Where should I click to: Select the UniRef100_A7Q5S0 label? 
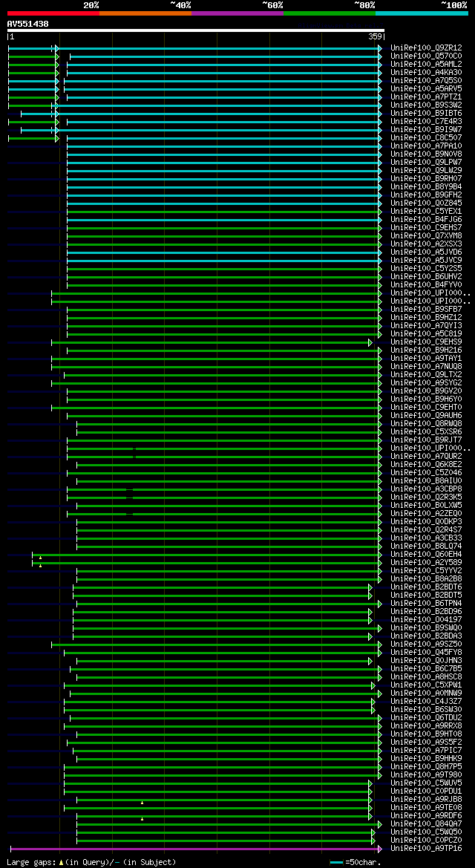pos(426,81)
